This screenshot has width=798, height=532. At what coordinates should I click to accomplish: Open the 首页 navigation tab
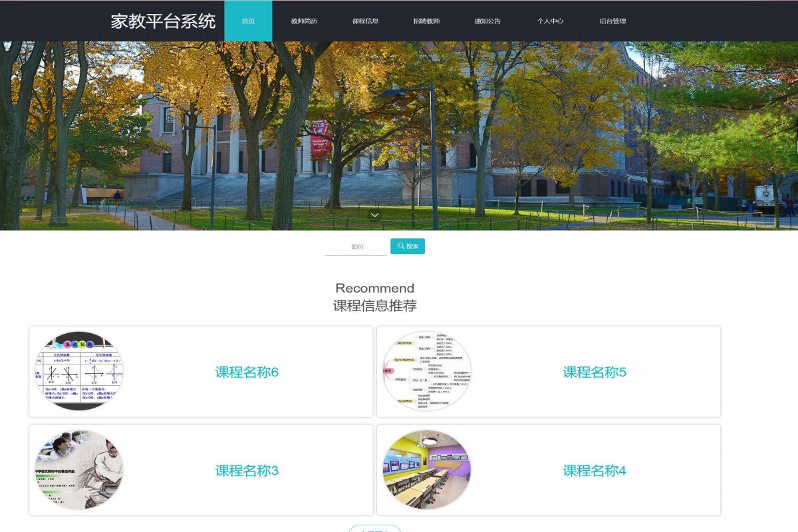[x=248, y=21]
